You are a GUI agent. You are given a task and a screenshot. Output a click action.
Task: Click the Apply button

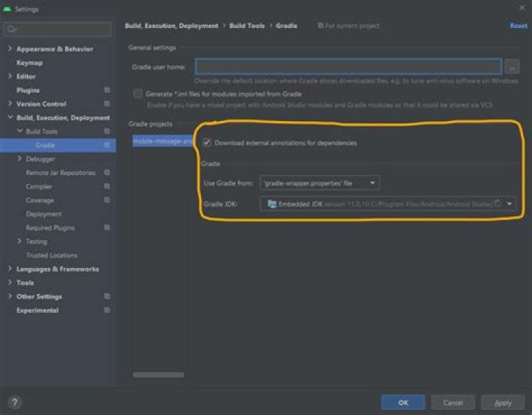[503, 402]
